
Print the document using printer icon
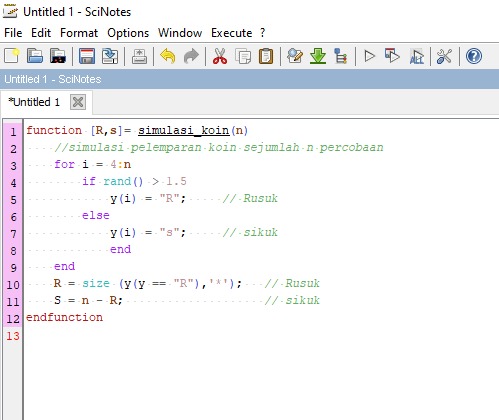[x=139, y=56]
